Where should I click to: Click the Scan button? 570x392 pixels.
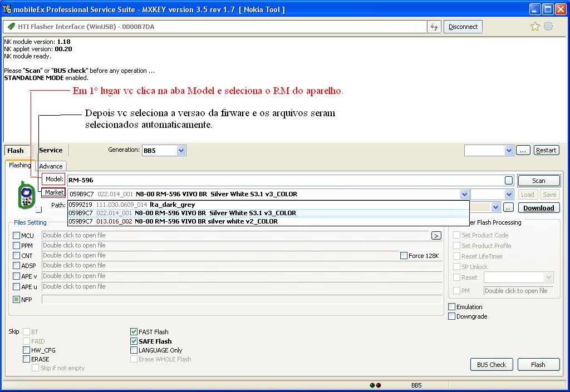[539, 181]
